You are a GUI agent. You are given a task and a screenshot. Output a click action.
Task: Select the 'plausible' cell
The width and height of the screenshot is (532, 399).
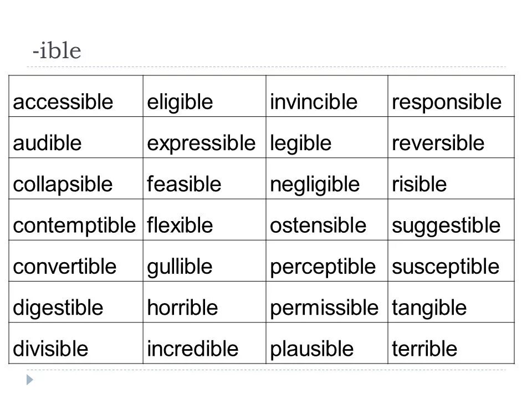tap(327, 343)
